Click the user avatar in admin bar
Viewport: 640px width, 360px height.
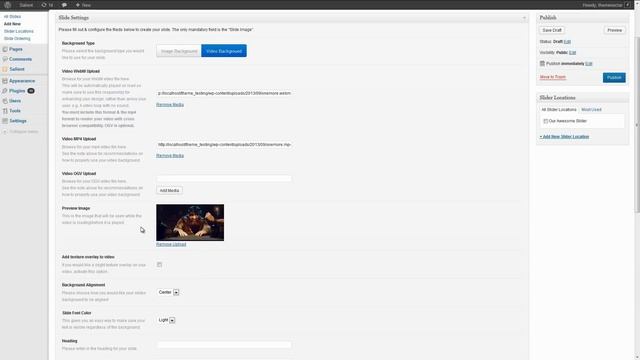tap(627, 5)
